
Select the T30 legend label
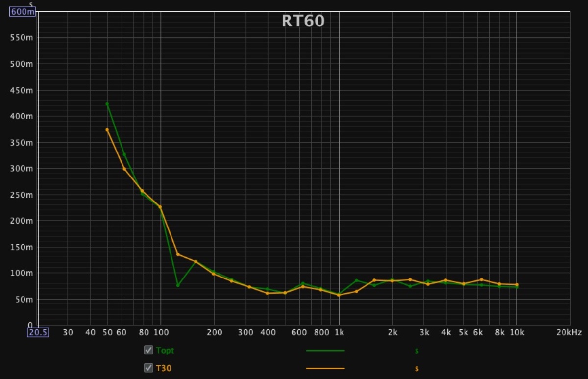164,368
